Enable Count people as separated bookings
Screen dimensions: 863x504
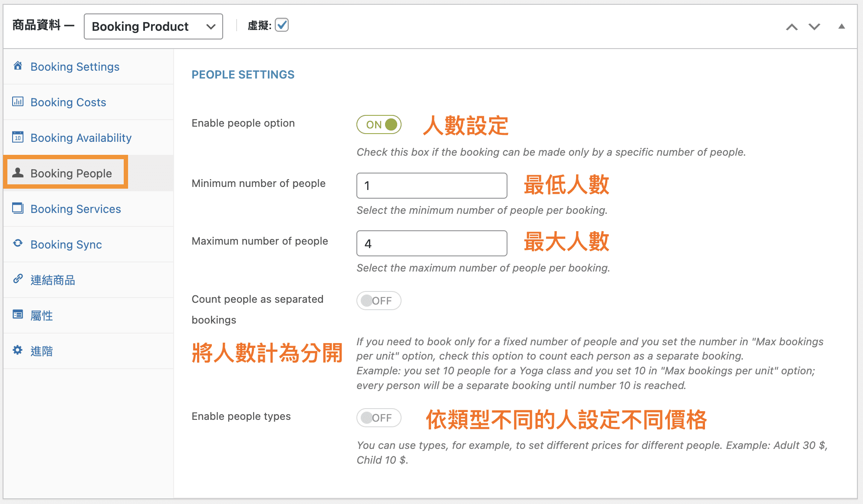379,301
